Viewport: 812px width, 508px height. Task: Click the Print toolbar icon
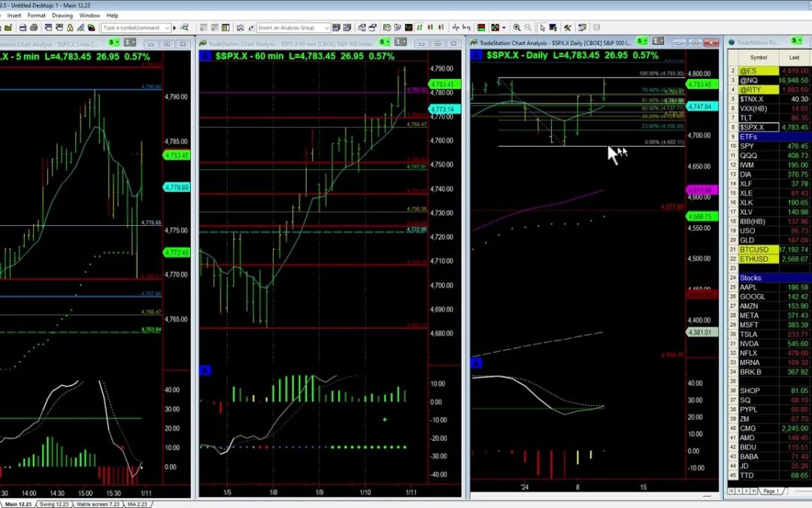[34, 28]
